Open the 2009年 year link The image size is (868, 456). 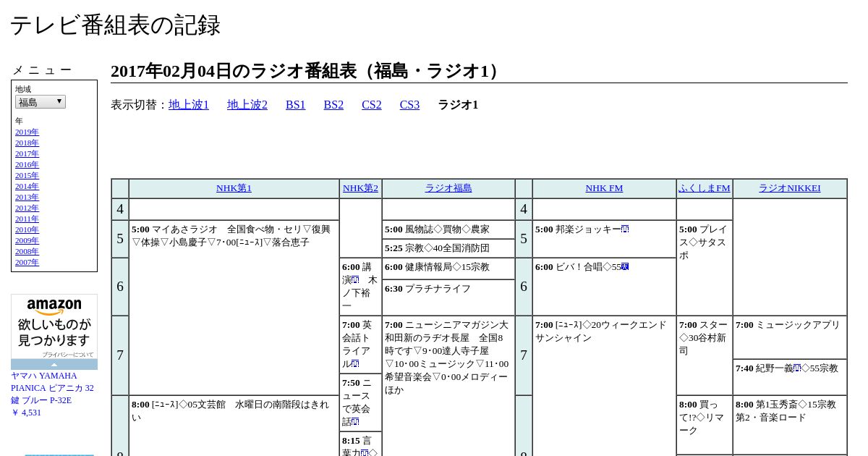click(x=27, y=241)
